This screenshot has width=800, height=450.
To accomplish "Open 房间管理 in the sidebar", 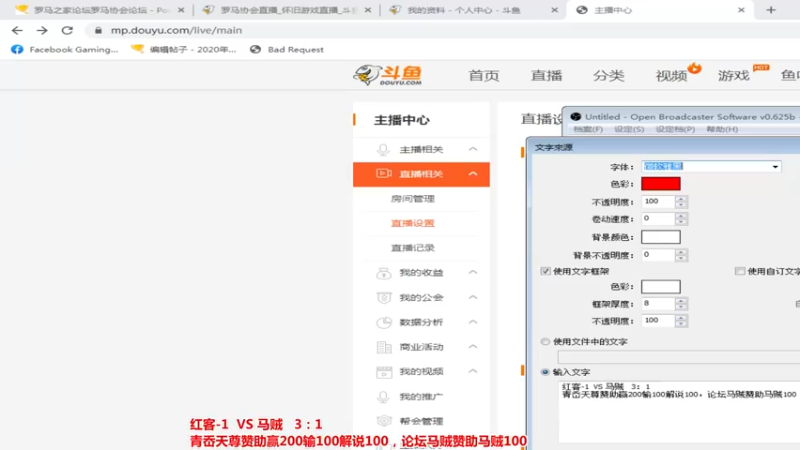I will click(413, 198).
